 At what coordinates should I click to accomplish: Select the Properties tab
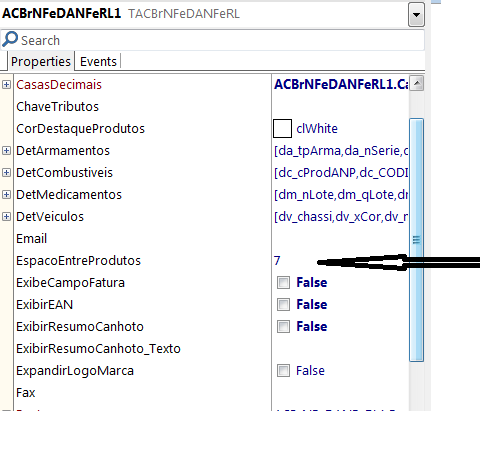click(x=41, y=62)
